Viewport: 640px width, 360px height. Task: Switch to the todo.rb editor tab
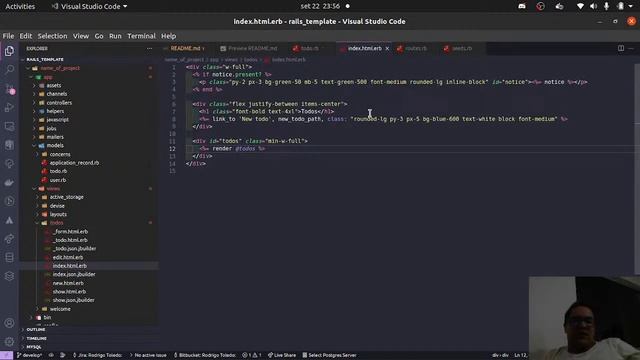pyautogui.click(x=309, y=48)
